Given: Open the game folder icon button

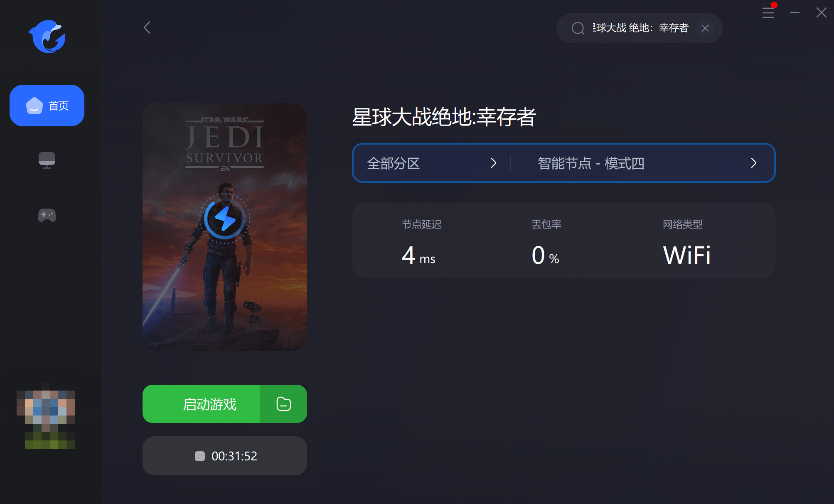Looking at the screenshot, I should point(284,404).
